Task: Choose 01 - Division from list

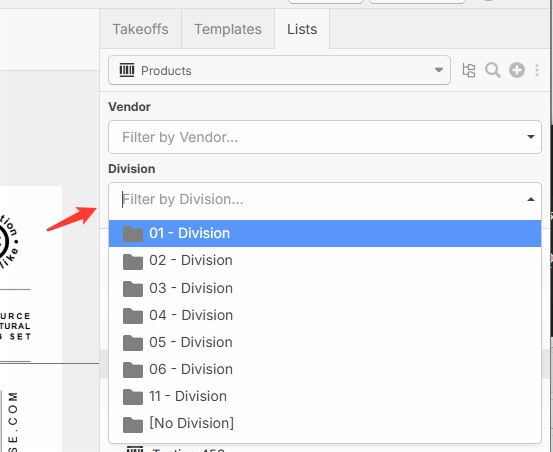Action: click(325, 233)
